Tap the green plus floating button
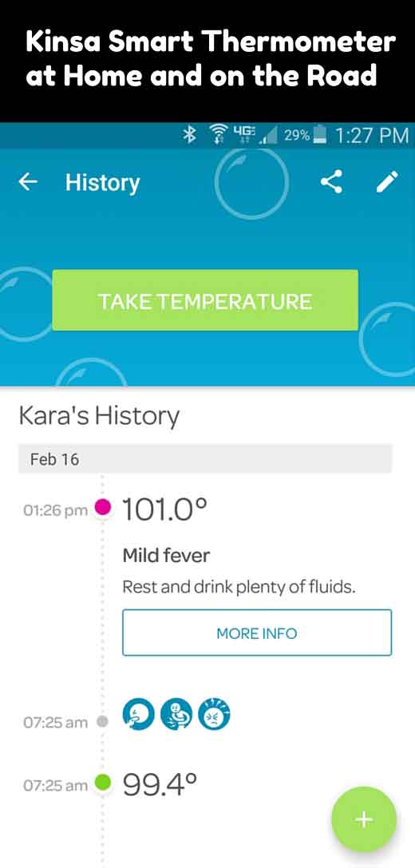Image resolution: width=415 pixels, height=868 pixels. tap(364, 819)
